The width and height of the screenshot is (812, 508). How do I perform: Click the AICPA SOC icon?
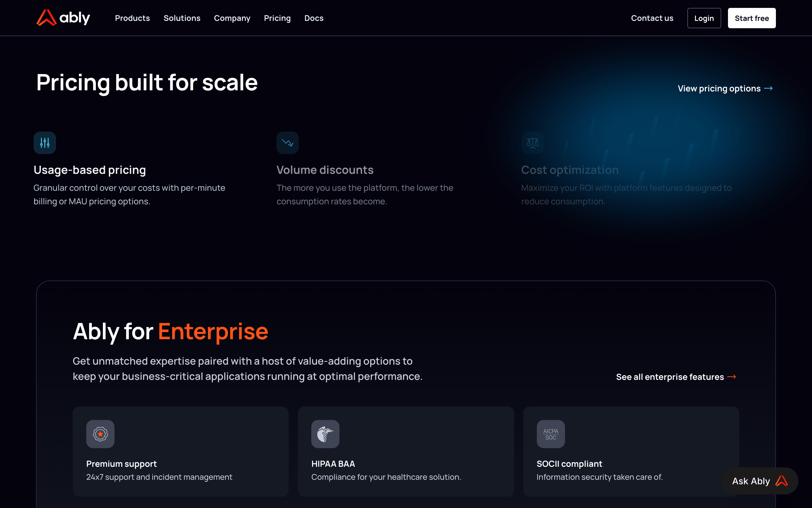click(551, 434)
